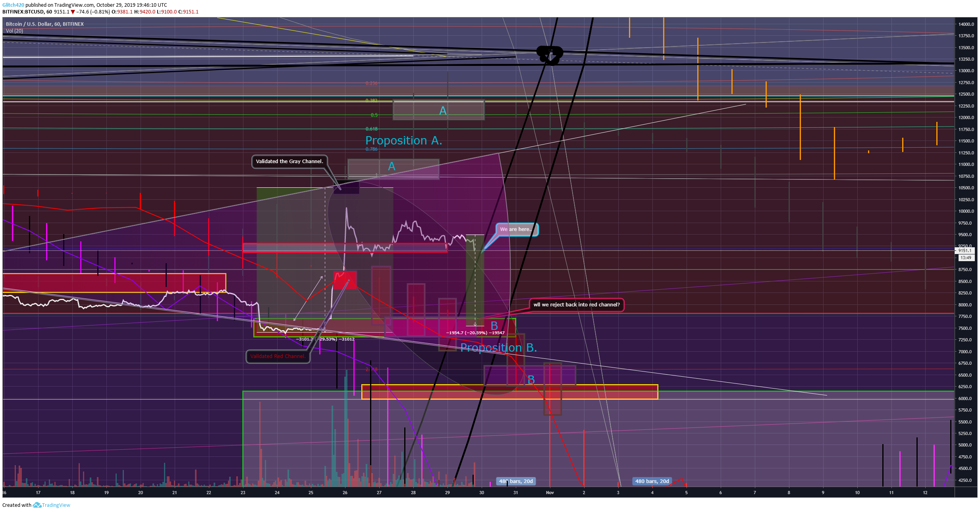Select the lower gray box labeled A near 11000
The image size is (980, 512).
[393, 169]
